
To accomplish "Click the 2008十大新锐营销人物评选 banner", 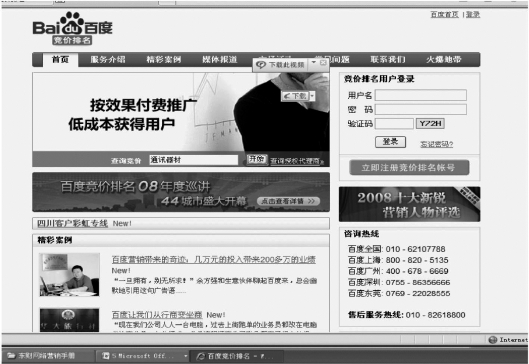I will (x=409, y=204).
